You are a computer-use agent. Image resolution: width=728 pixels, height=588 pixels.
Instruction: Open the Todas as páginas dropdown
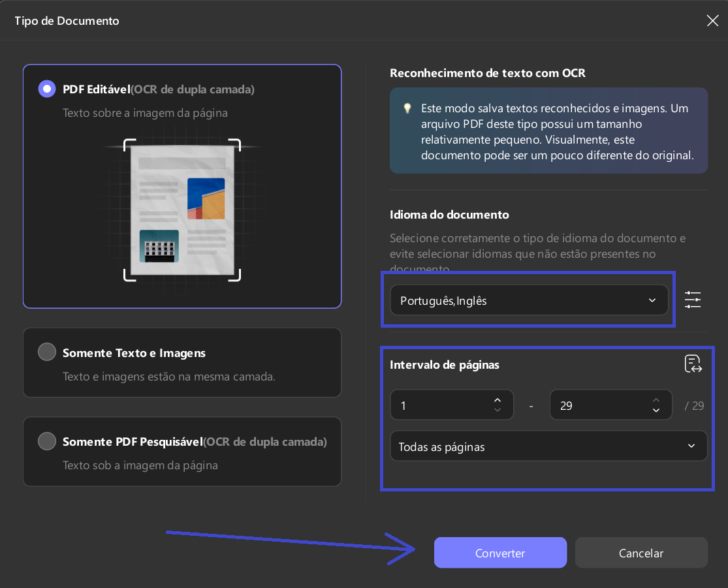tap(549, 446)
